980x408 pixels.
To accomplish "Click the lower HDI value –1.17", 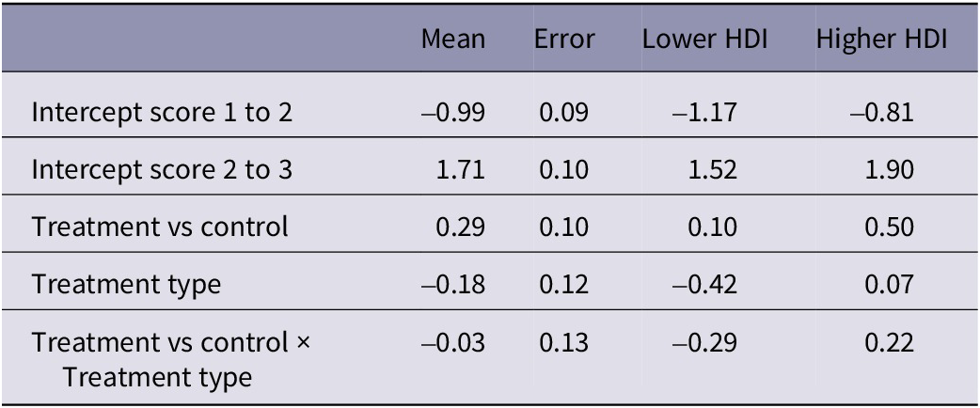I will (703, 113).
